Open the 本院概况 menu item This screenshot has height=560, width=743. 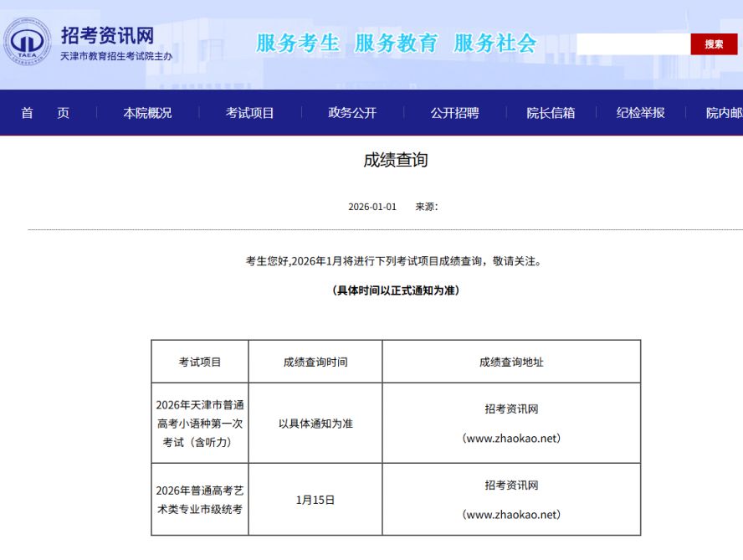click(x=147, y=113)
